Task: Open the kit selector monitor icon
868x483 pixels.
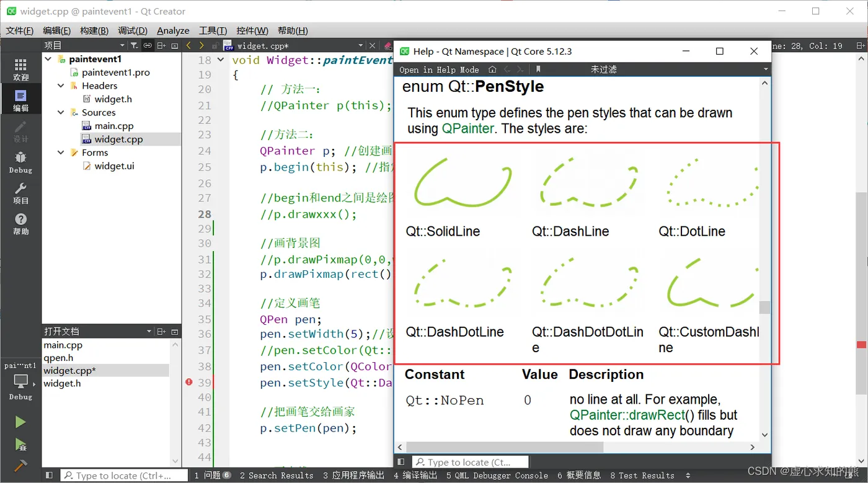Action: (x=20, y=381)
